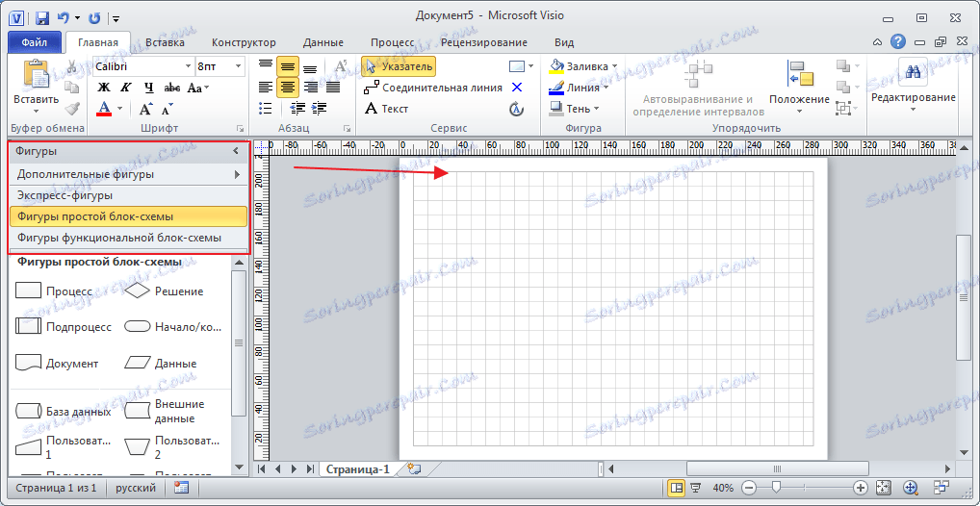Viewport: 980px width, 506px height.
Task: Open the Положение position menu
Action: (x=799, y=87)
